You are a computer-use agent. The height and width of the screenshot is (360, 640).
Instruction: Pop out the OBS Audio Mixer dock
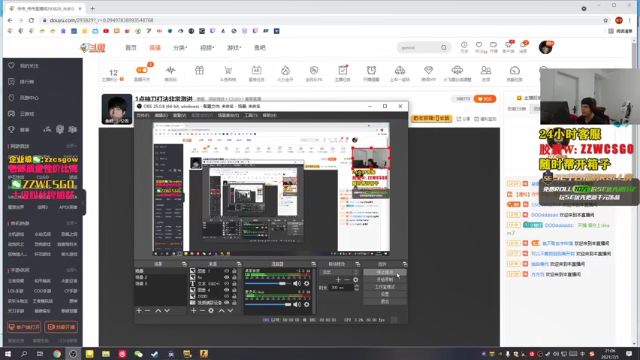coord(313,264)
